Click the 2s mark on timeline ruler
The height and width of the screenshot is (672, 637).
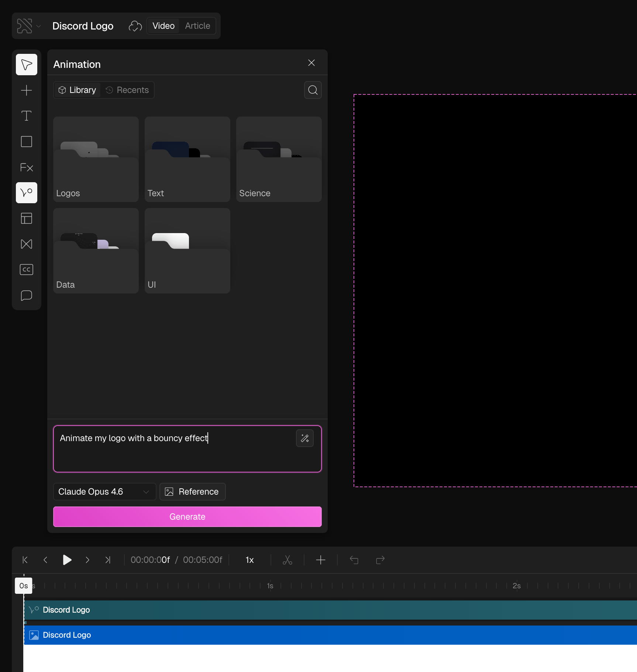click(517, 586)
